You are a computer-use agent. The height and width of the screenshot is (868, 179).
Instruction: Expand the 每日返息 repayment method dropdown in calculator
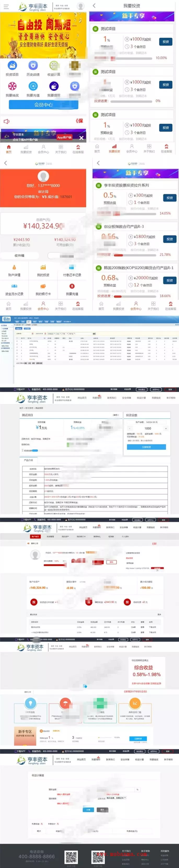point(116,797)
